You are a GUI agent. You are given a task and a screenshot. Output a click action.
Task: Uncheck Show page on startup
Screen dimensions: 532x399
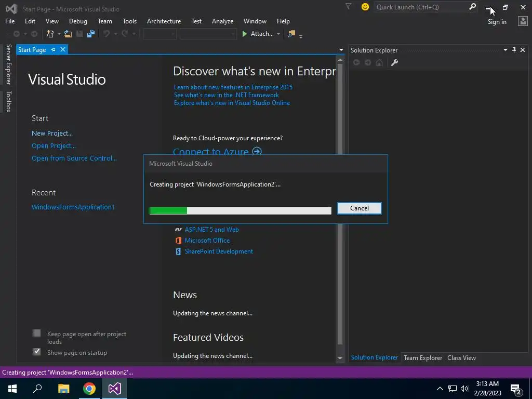(x=37, y=352)
